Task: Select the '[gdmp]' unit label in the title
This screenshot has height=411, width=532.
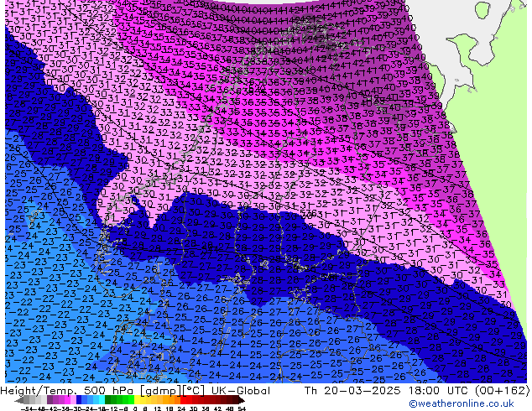Action: pos(159,391)
